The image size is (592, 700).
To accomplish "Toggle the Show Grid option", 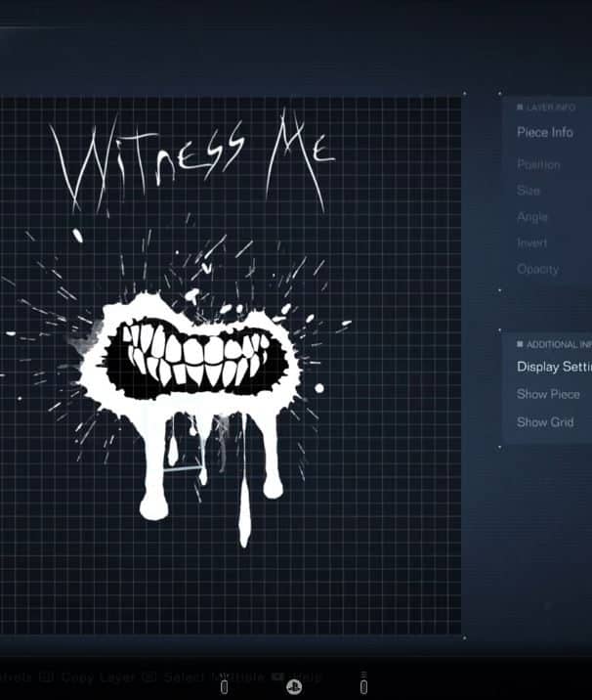I will [545, 422].
